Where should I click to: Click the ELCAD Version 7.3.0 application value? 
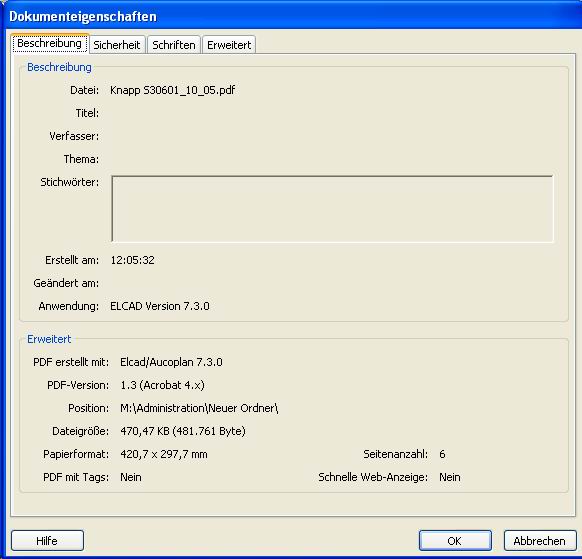click(160, 306)
